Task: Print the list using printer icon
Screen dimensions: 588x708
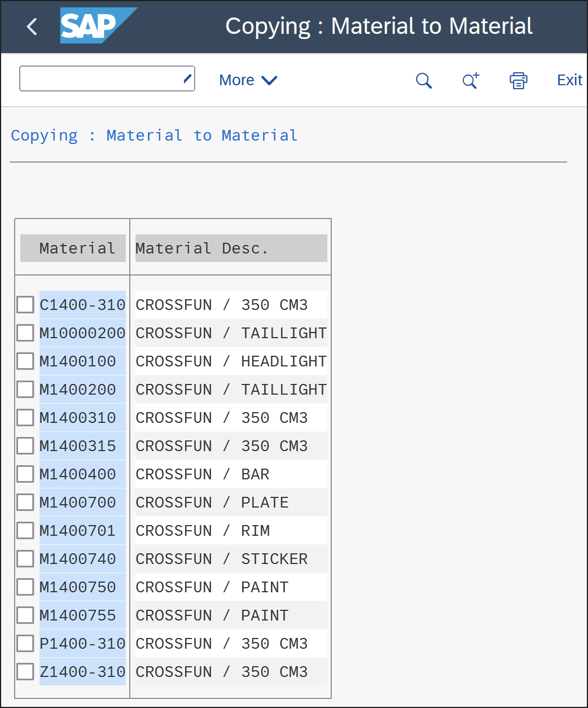Action: pyautogui.click(x=519, y=80)
